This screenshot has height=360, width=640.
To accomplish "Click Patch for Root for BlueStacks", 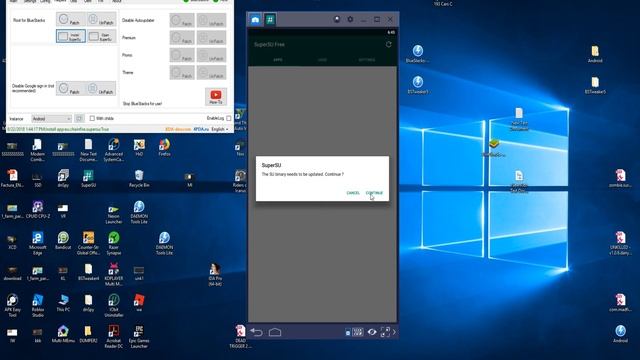I will pos(70,20).
